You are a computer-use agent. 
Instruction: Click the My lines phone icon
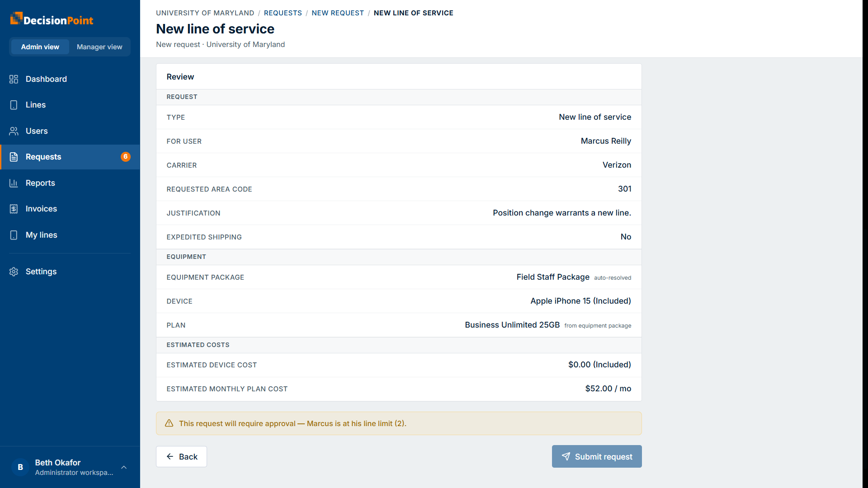(x=14, y=235)
